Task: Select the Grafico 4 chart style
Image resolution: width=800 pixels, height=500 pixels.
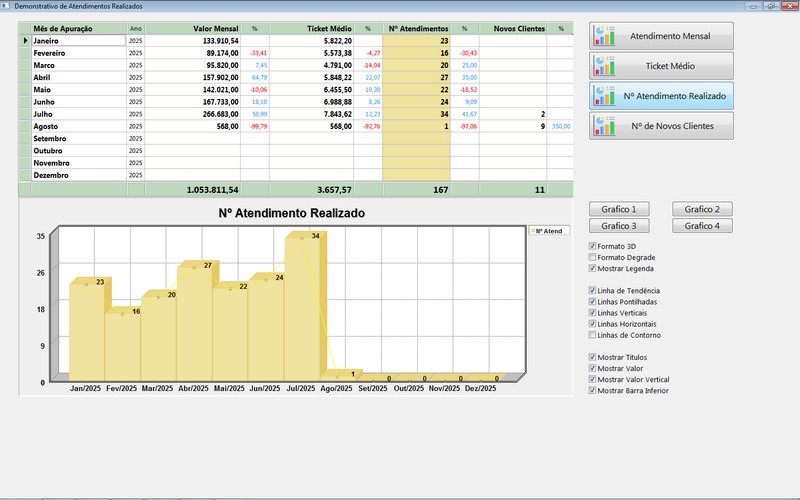Action: coord(703,226)
